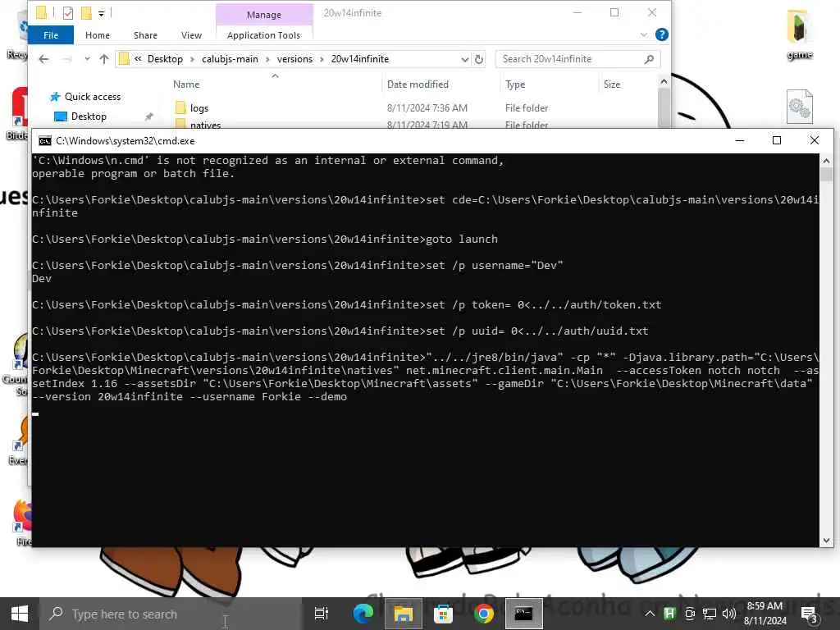Switch to Command Prompt taskbar button

point(523,614)
